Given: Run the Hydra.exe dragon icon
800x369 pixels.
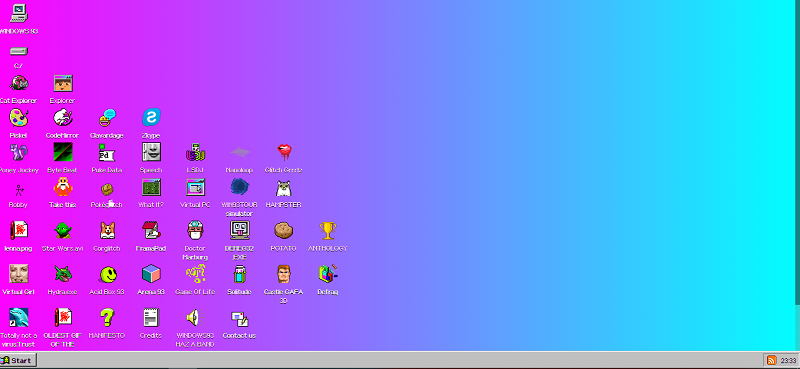Looking at the screenshot, I should coord(63,274).
